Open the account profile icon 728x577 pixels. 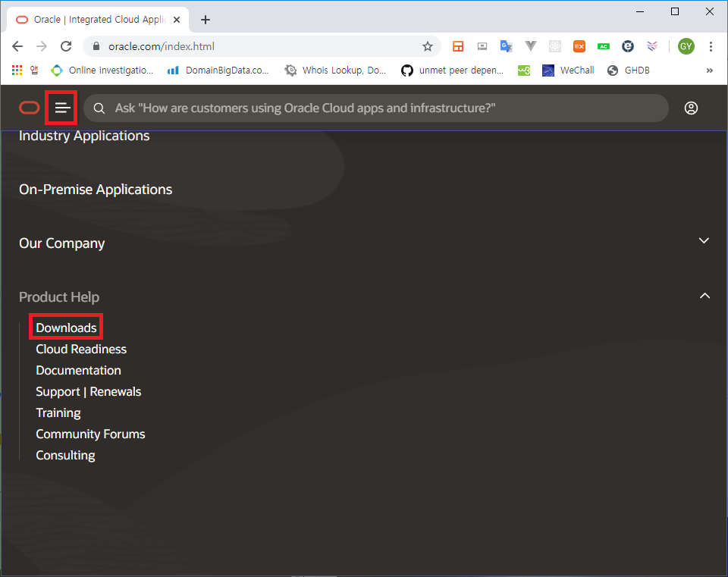click(691, 108)
